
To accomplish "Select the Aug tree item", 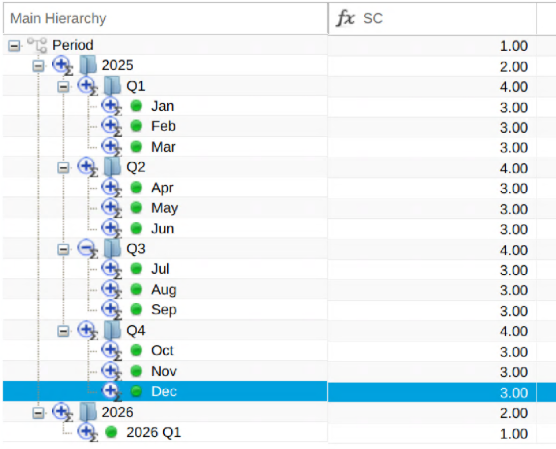I will tap(164, 290).
